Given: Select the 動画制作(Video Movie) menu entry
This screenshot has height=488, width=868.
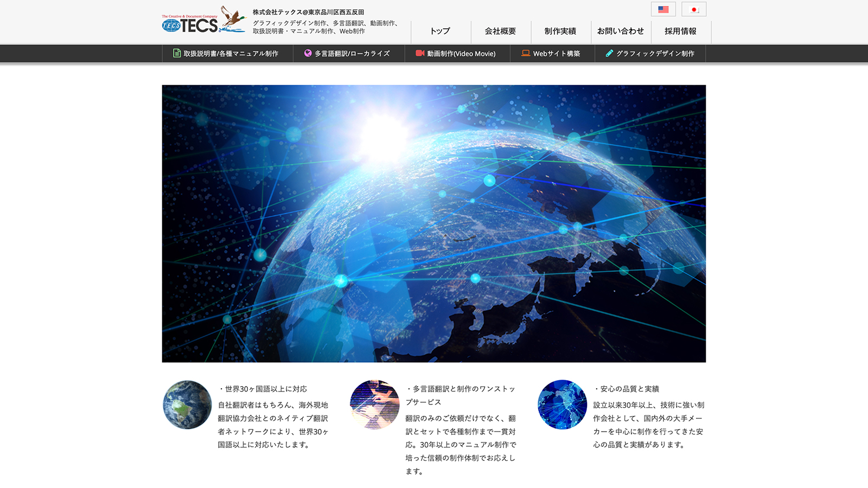Looking at the screenshot, I should (x=457, y=54).
